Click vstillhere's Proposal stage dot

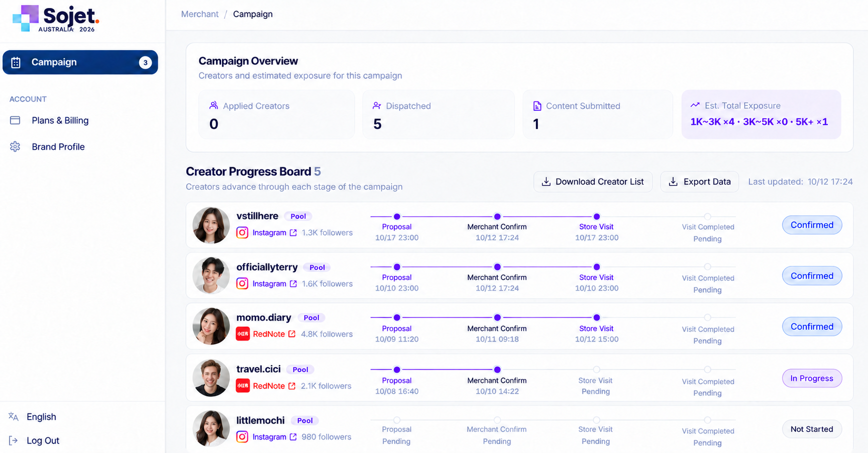click(397, 216)
